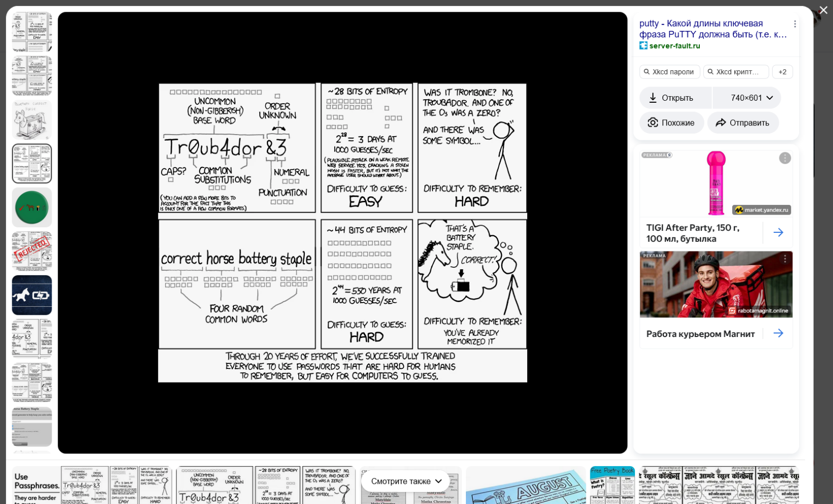
Task: Select the green circle horse thumbnail
Action: tap(32, 207)
